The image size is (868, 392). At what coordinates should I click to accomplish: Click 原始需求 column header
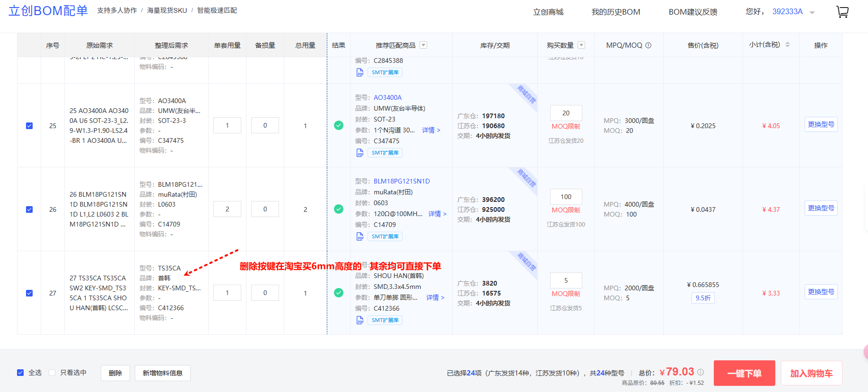click(x=99, y=45)
